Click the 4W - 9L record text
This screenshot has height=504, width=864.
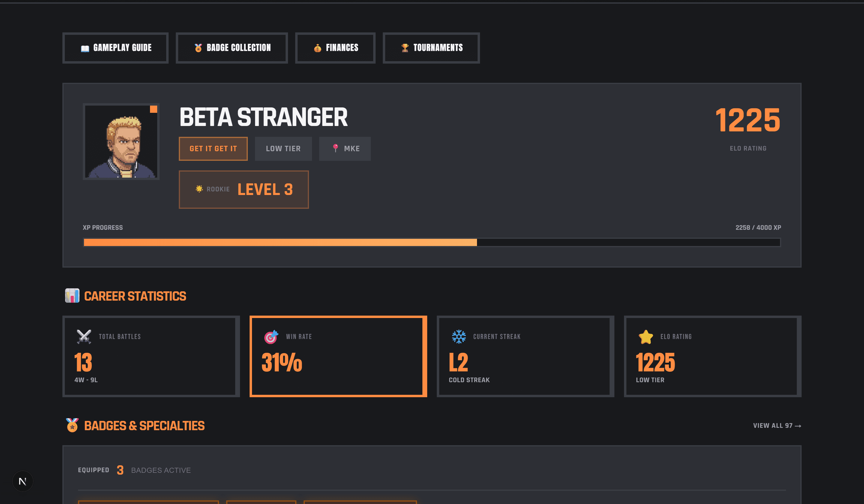tap(86, 380)
